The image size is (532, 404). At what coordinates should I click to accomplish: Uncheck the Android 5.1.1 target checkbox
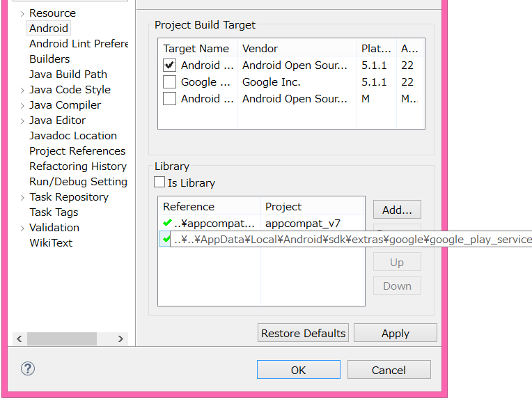(x=169, y=65)
